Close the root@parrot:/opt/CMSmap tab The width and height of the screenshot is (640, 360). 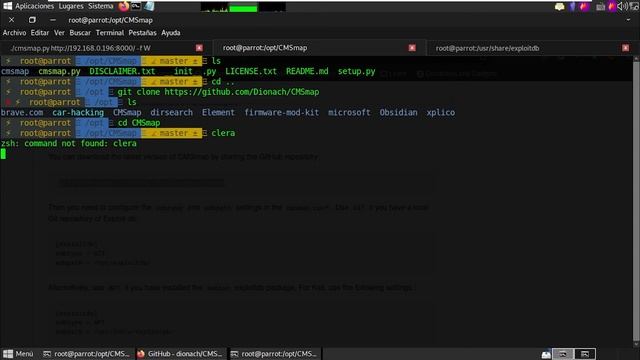click(x=412, y=48)
